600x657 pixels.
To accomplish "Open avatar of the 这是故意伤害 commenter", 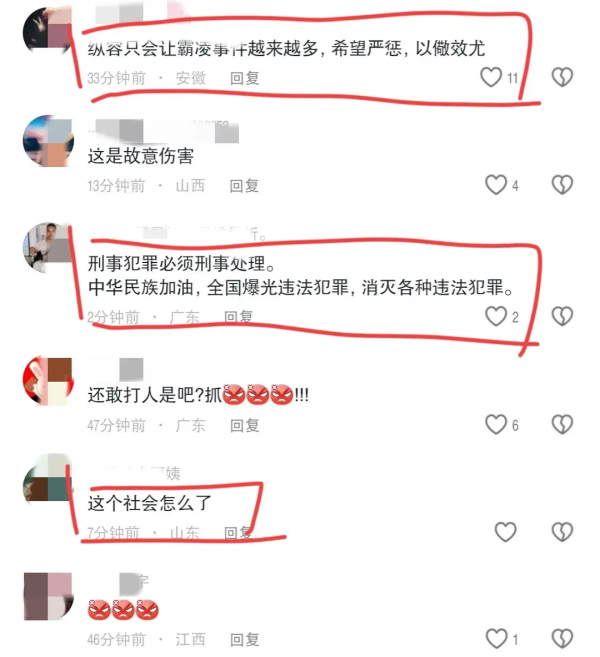I will [x=48, y=141].
